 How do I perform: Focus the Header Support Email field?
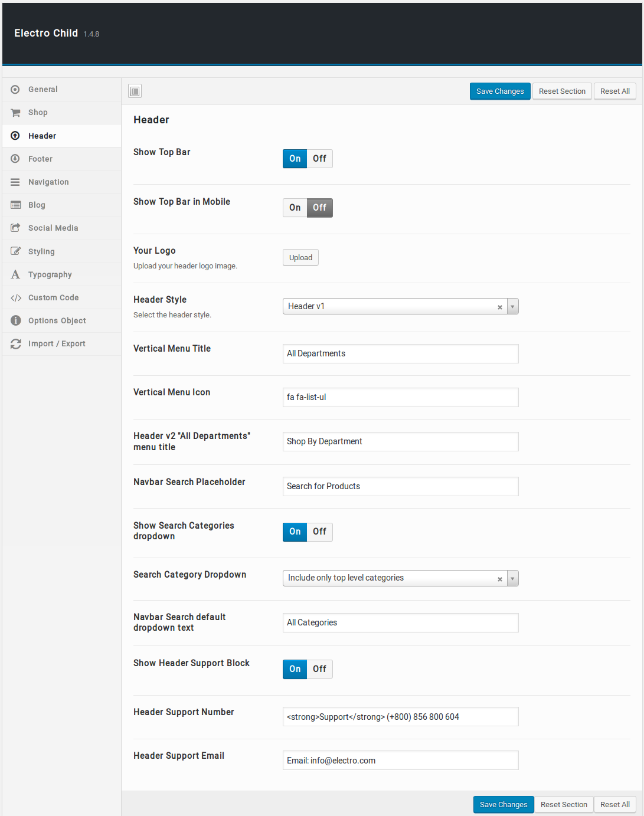[x=400, y=761]
